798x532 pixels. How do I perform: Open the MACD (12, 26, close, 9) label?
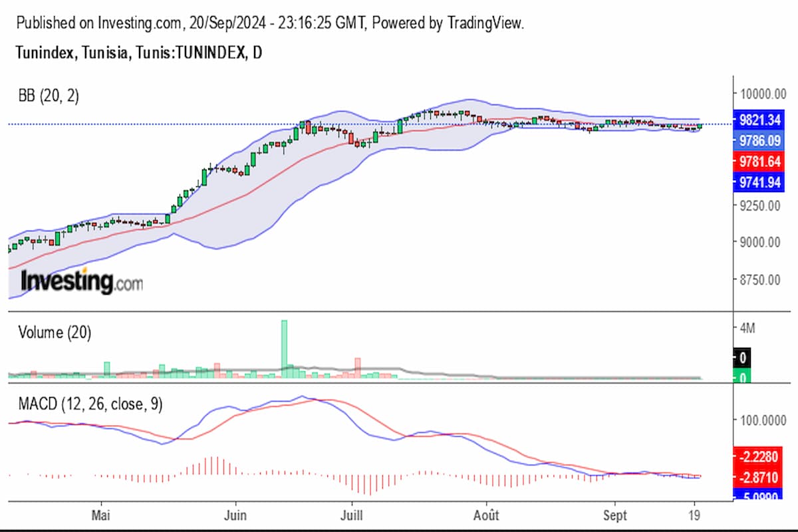90,403
